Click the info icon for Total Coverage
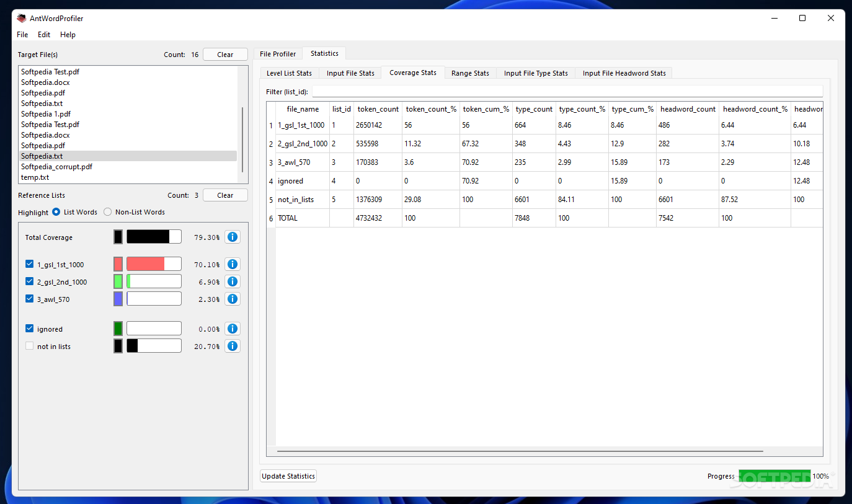The height and width of the screenshot is (504, 852). [233, 237]
